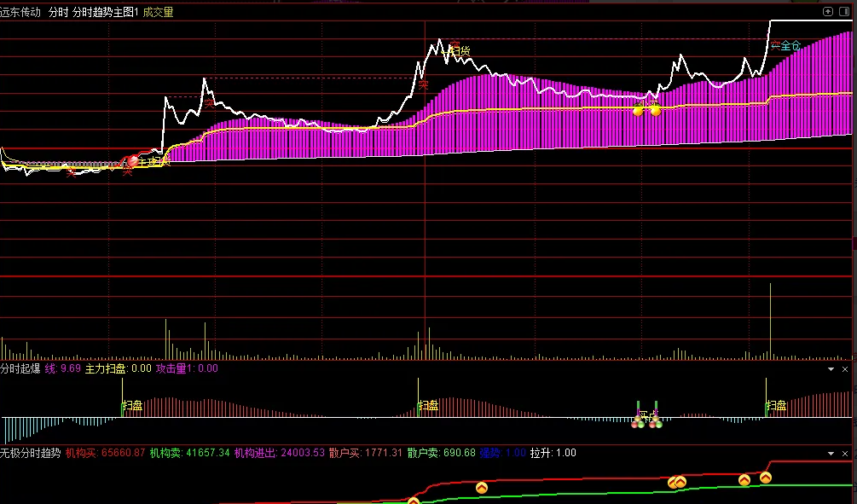Click the tallest volume bar spike
This screenshot has height=504, width=857.
pos(770,320)
